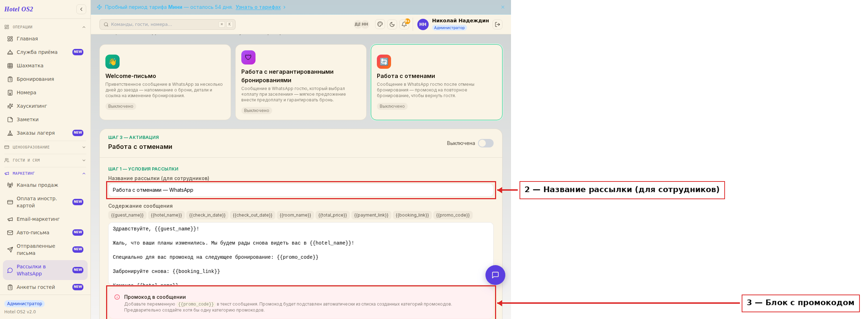Open the color theme palette icon
The height and width of the screenshot is (319, 868).
coord(380,24)
